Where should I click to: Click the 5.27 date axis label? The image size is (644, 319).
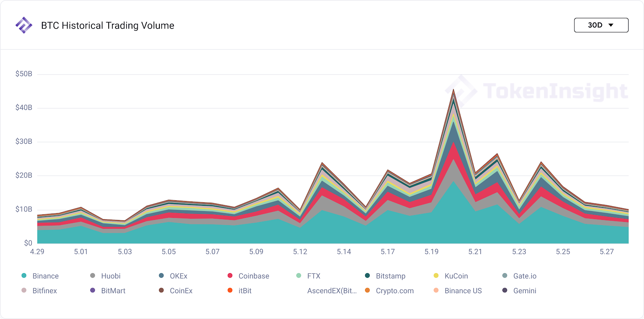click(x=607, y=252)
